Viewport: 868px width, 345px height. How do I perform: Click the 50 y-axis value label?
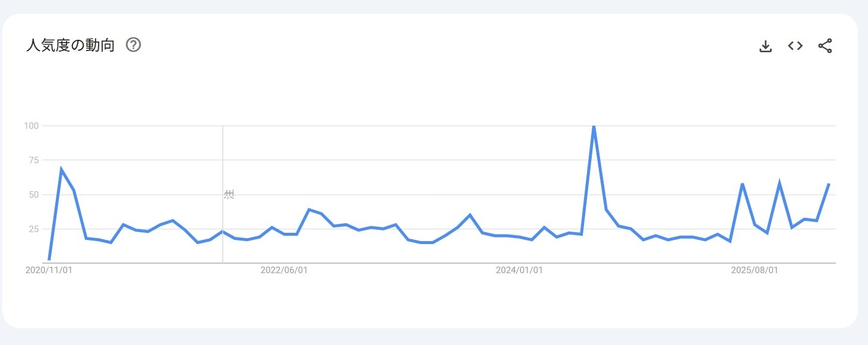pyautogui.click(x=34, y=195)
